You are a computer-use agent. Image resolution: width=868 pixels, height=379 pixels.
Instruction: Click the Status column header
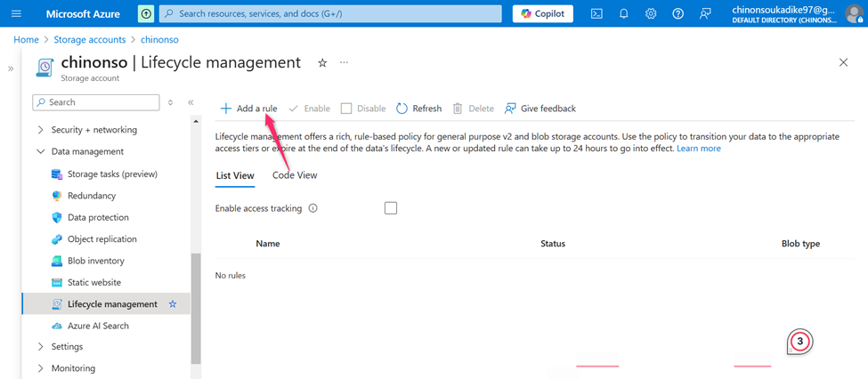(x=553, y=244)
